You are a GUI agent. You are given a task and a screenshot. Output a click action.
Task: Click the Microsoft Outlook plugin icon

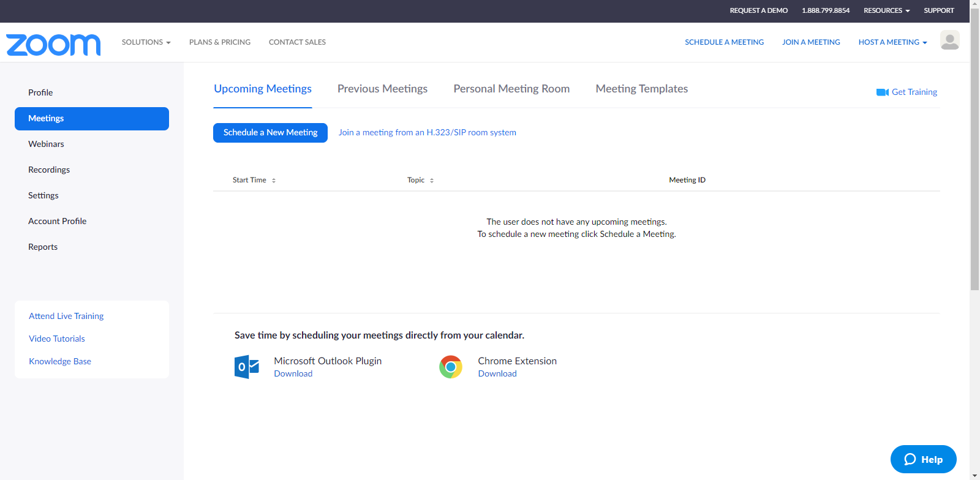coord(247,367)
